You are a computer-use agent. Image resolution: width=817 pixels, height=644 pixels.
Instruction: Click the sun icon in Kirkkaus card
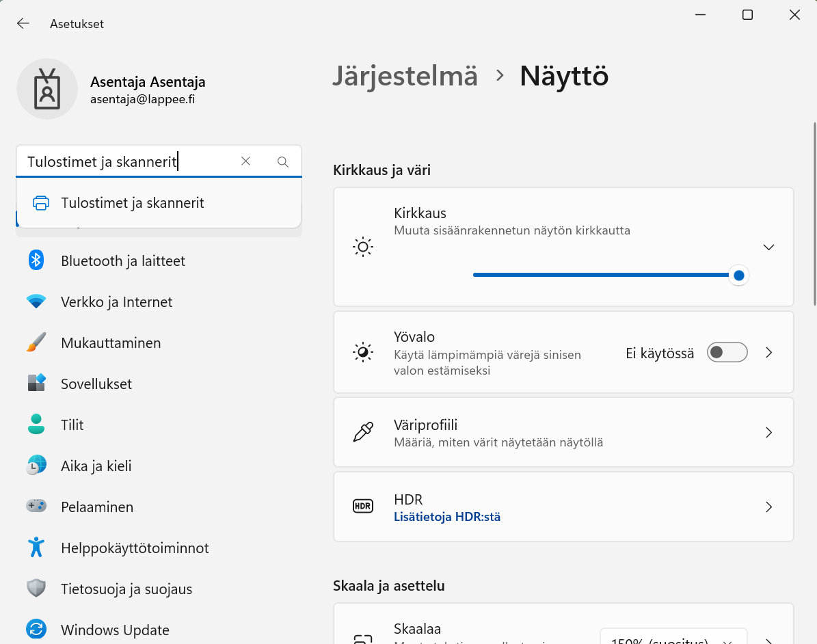(363, 247)
